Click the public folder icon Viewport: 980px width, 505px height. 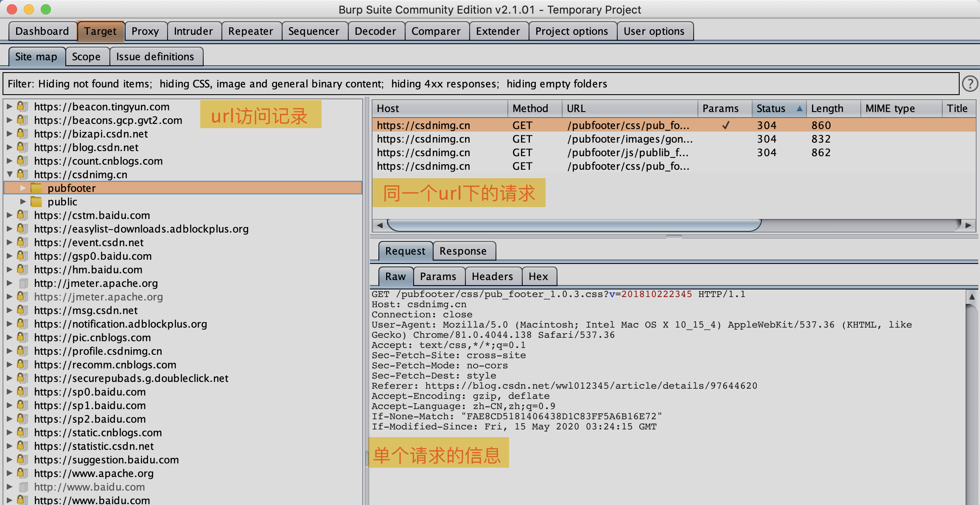[36, 202]
